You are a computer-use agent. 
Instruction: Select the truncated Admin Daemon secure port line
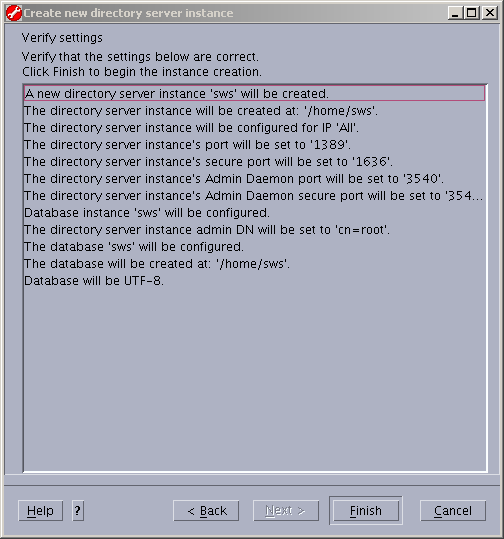coord(254,196)
